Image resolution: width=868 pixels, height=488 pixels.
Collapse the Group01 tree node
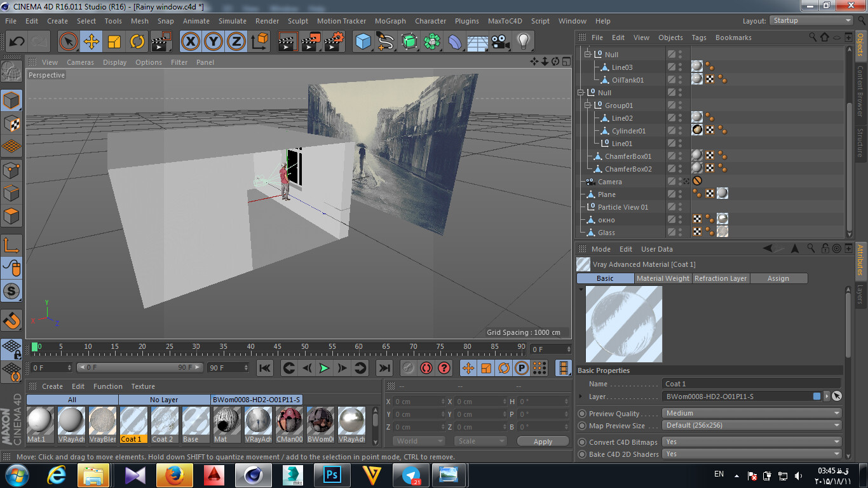point(588,105)
